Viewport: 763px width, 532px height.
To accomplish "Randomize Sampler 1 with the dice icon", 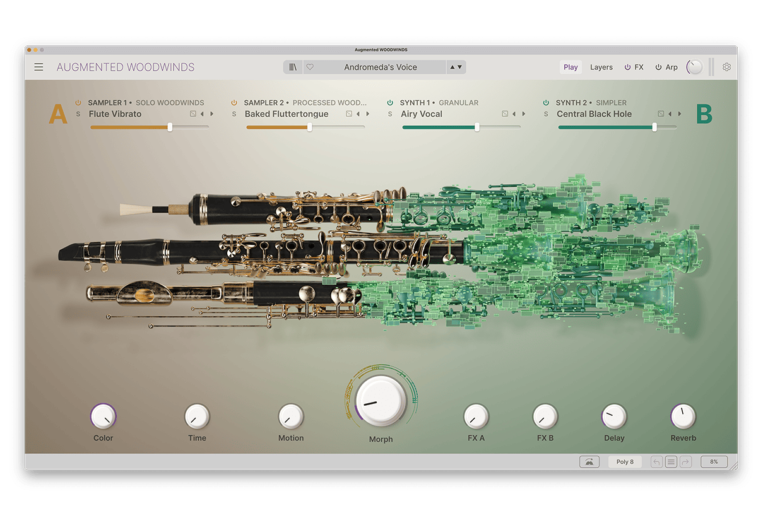I will tap(192, 114).
